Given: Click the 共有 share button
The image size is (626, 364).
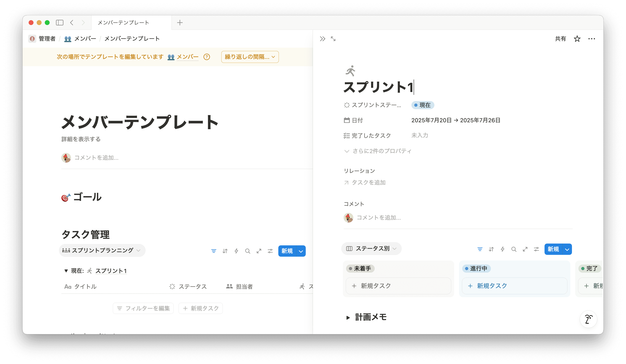Looking at the screenshot, I should tap(560, 39).
